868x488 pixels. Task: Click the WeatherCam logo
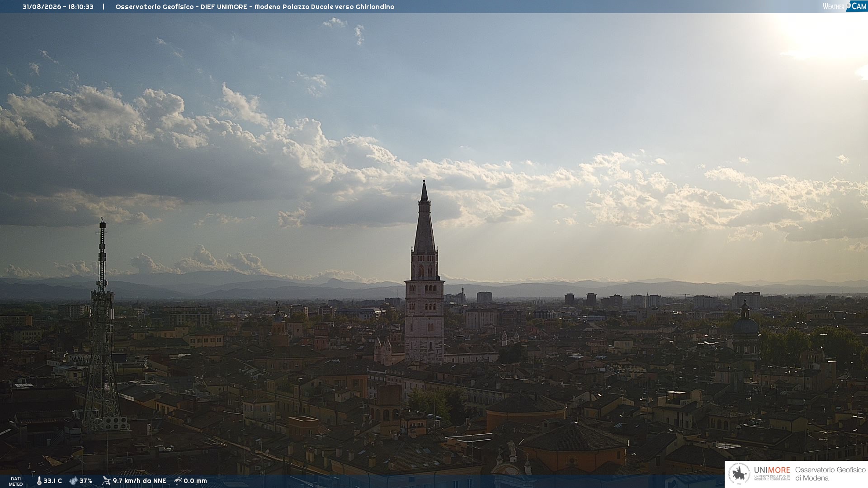pyautogui.click(x=844, y=6)
